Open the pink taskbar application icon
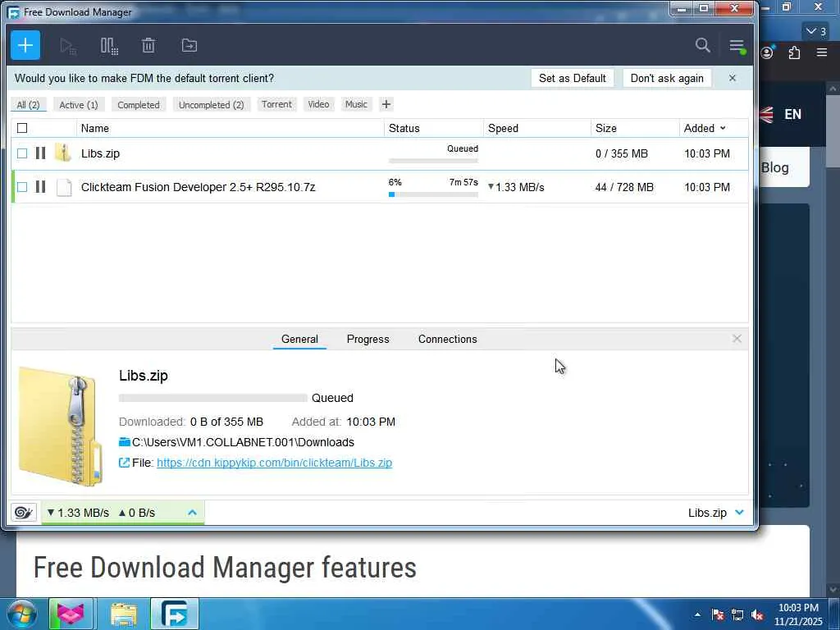The image size is (840, 630). point(71,614)
